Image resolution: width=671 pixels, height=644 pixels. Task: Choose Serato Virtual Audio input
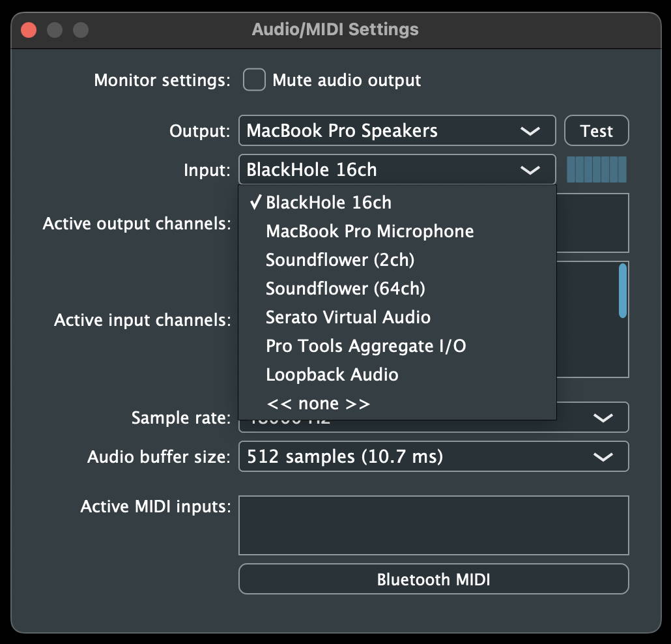pyautogui.click(x=397, y=317)
